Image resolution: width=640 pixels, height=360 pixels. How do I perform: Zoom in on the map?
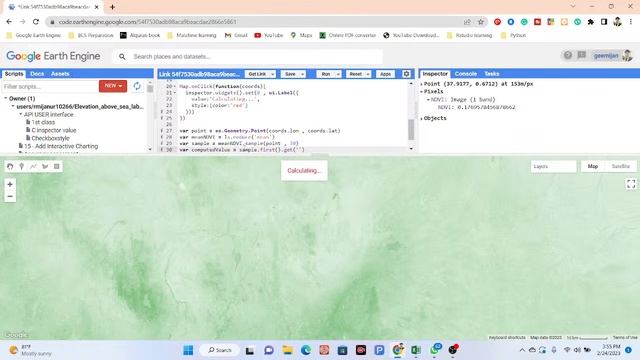pos(10,184)
